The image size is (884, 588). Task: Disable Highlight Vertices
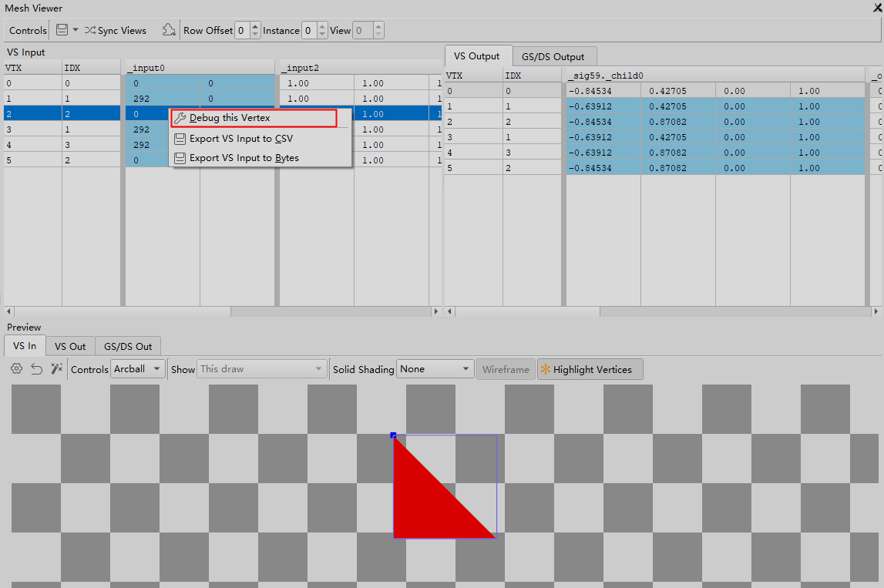point(590,369)
